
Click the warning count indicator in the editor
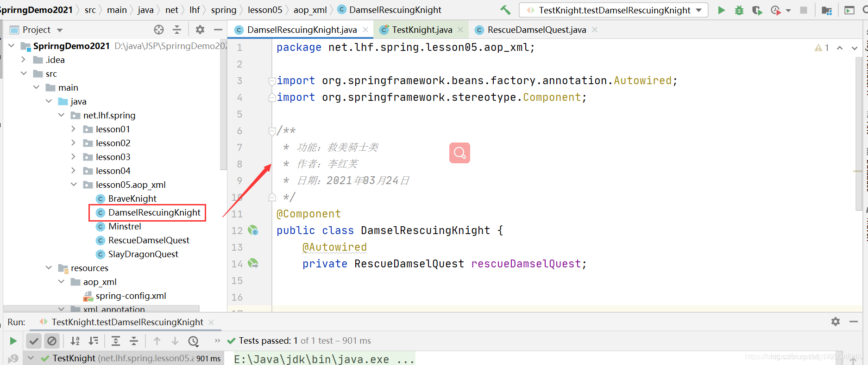[x=822, y=48]
